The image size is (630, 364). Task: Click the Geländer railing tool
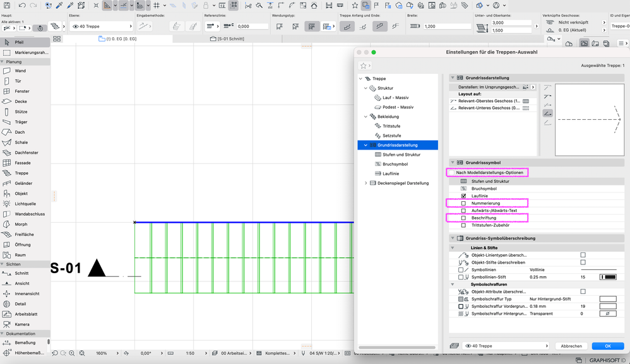click(23, 183)
